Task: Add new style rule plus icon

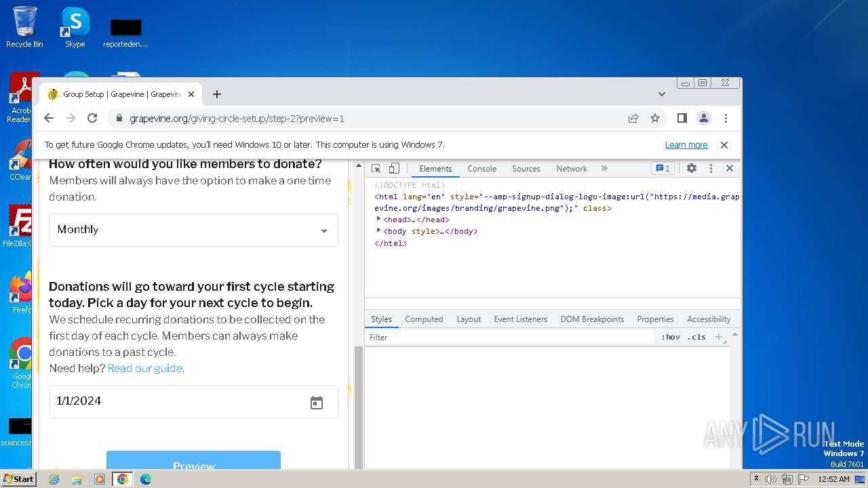Action: tap(719, 337)
